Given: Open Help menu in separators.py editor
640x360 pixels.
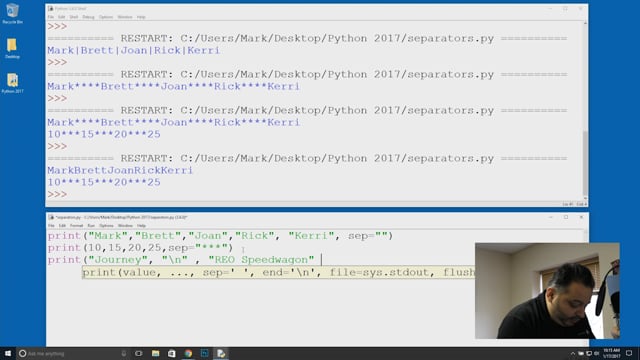Looking at the screenshot, I should (141, 226).
